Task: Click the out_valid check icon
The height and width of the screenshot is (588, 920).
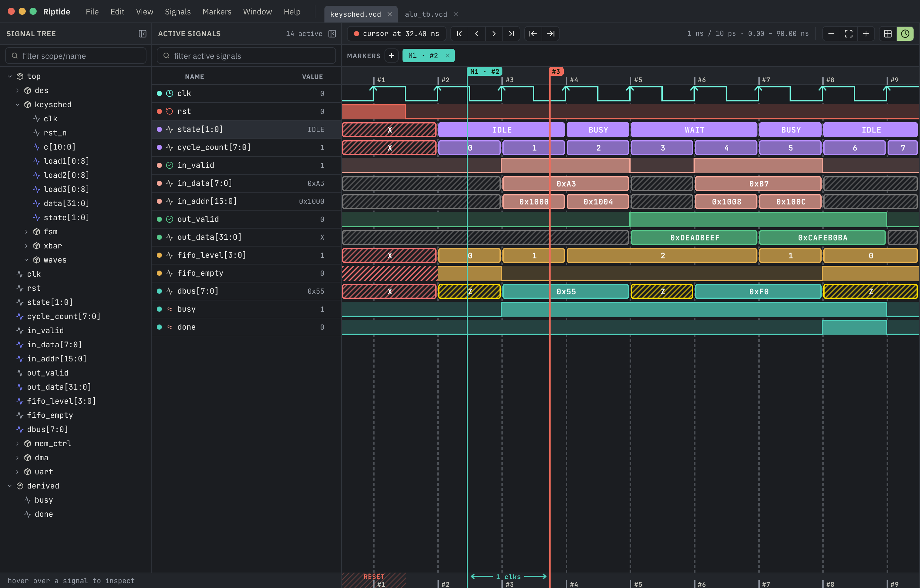Action: point(170,219)
